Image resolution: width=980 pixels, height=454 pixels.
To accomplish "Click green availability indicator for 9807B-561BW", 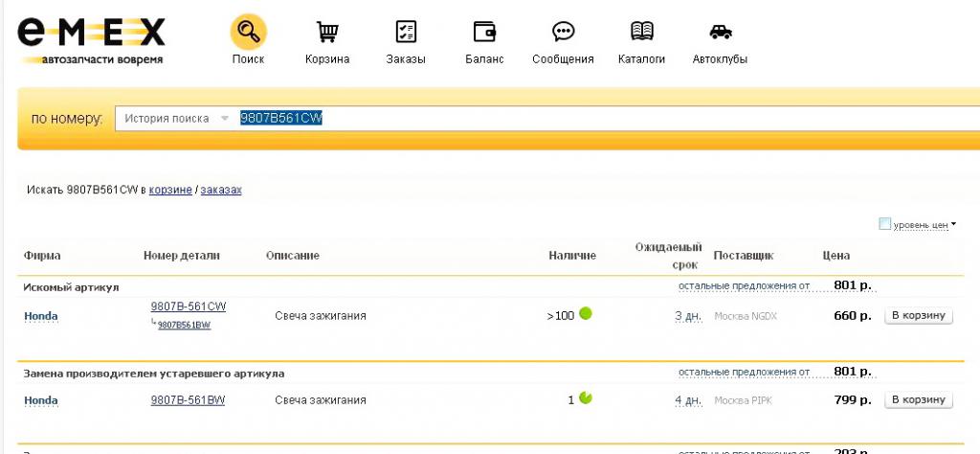I will click(586, 397).
